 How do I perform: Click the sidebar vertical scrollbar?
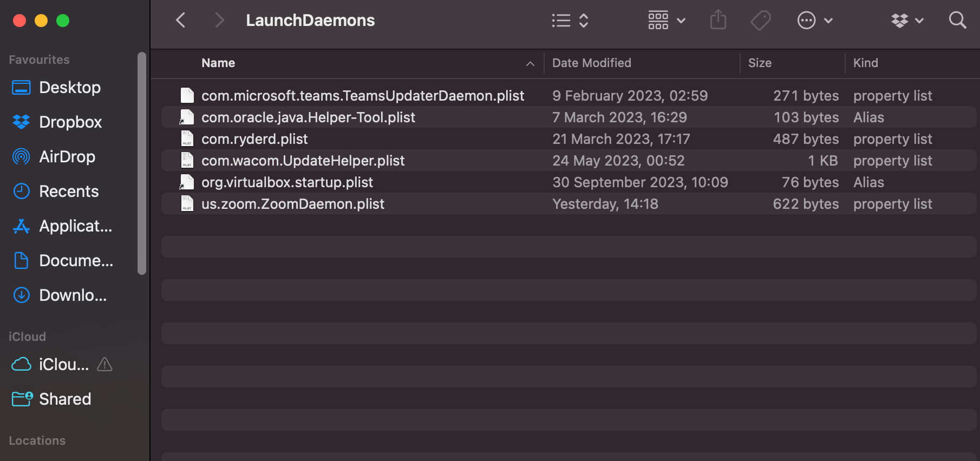[142, 162]
